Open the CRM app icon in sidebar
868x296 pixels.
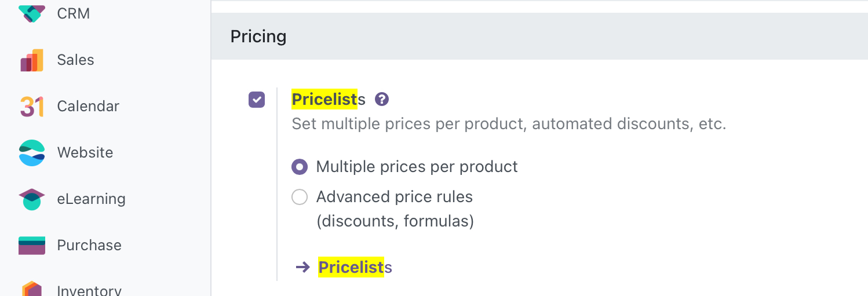tap(32, 13)
